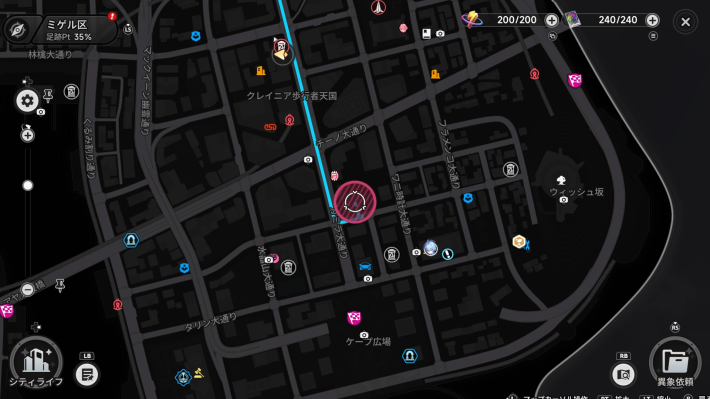Click the white book icon near top
The width and height of the screenshot is (710, 399).
(426, 34)
